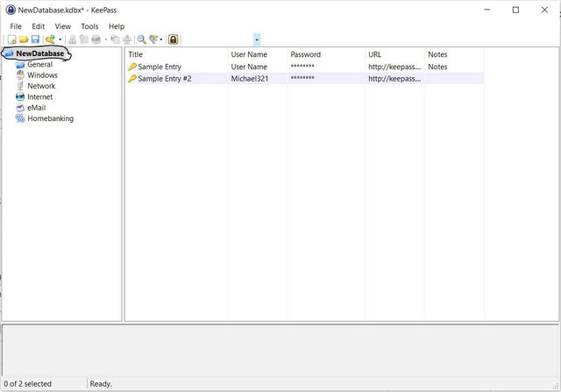561x392 pixels.
Task: Open the quick search dropdown arrow
Action: coord(257,39)
